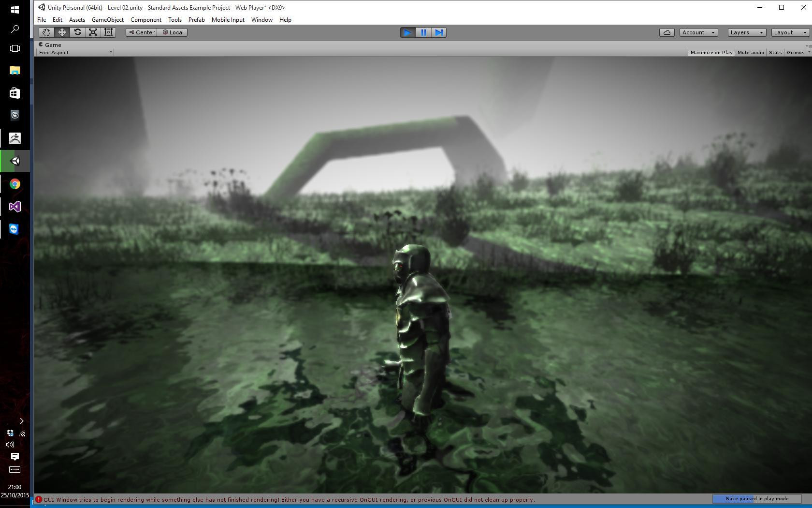Open the Window menu
The height and width of the screenshot is (508, 812).
(x=262, y=20)
